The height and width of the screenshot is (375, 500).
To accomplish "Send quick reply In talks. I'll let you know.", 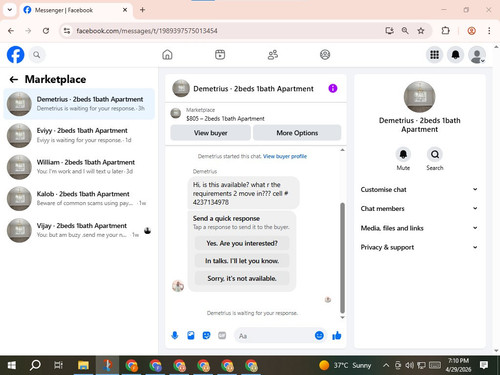I will pos(242,261).
